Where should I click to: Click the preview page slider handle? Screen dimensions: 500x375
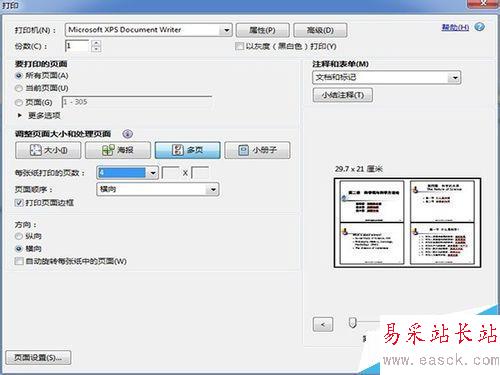tap(352, 323)
